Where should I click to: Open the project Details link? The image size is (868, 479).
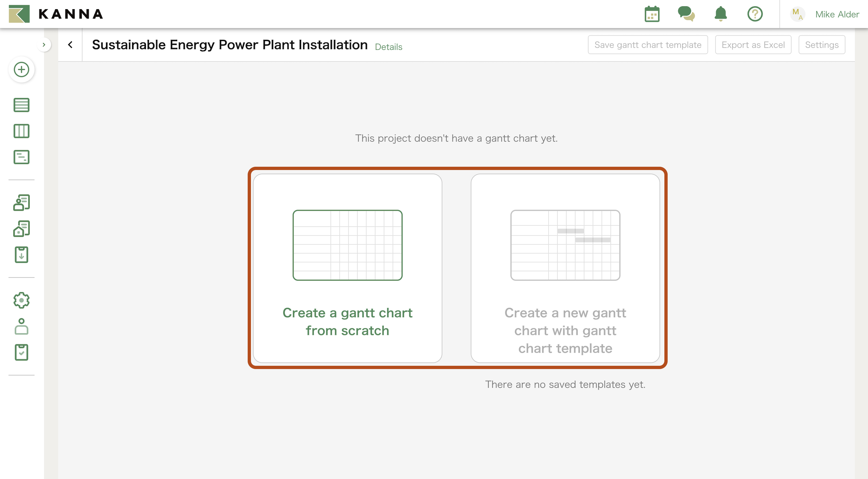388,47
